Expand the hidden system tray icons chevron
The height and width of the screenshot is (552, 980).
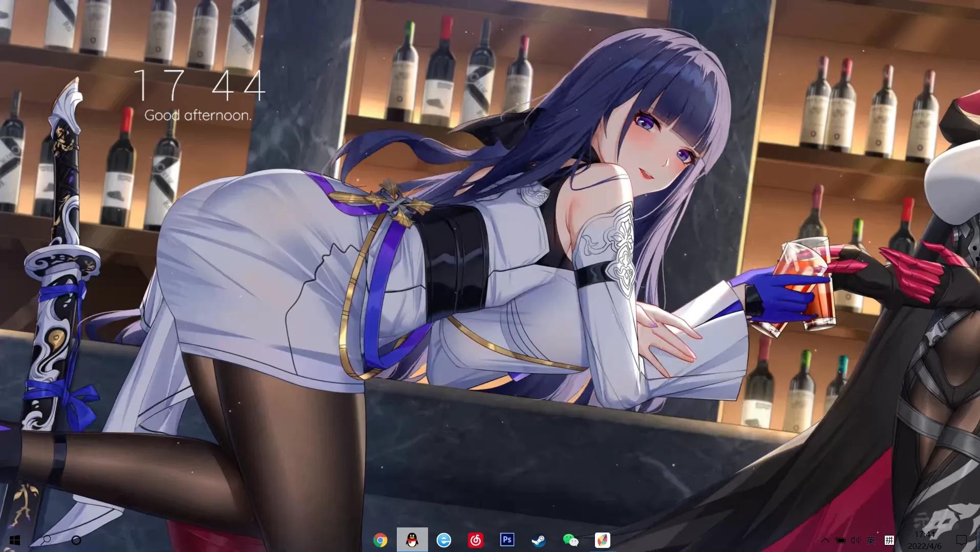pyautogui.click(x=825, y=540)
